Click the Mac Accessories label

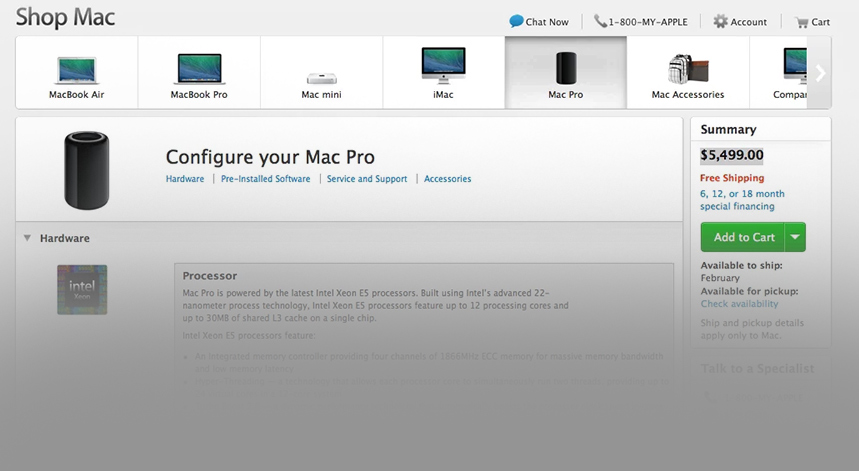688,94
